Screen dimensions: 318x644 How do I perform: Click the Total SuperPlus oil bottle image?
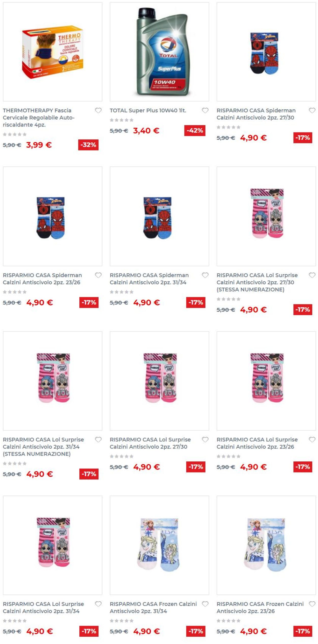(x=160, y=52)
